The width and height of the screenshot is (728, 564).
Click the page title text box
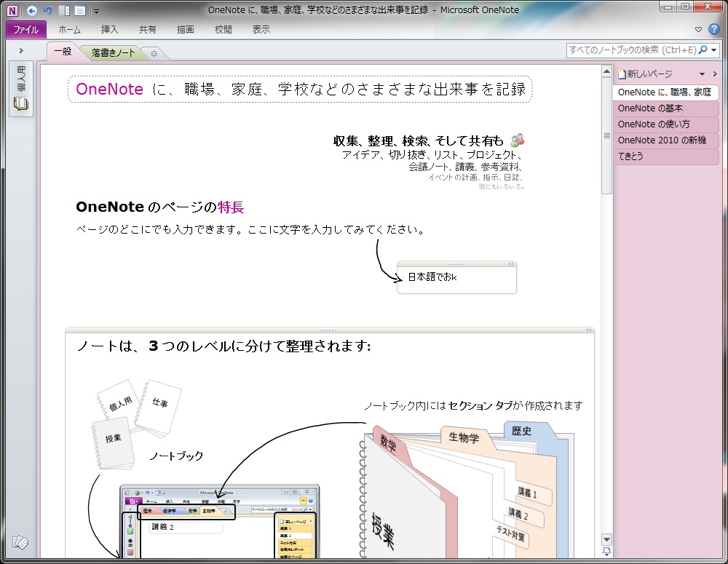point(300,89)
